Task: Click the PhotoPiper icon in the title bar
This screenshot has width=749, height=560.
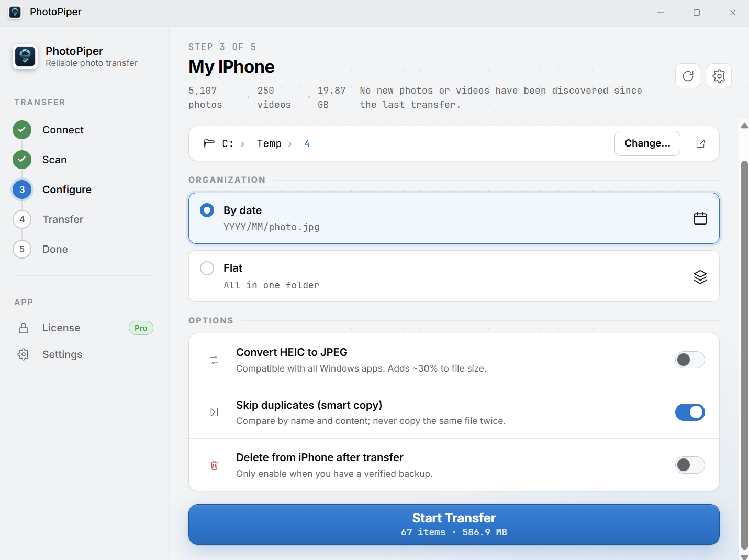Action: click(x=15, y=12)
